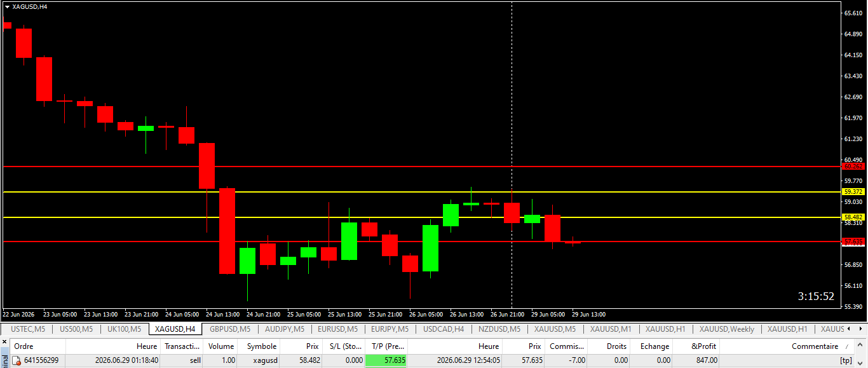
Task: Open the XAUUSD,Weekly chart tab
Action: (x=727, y=329)
